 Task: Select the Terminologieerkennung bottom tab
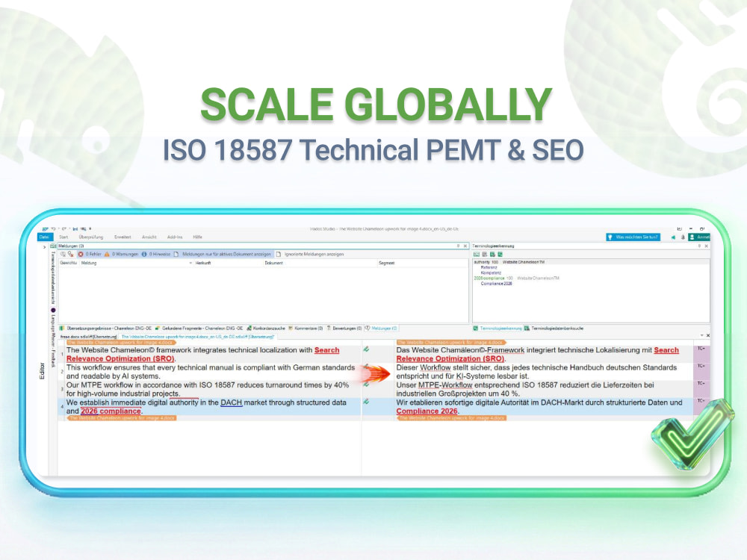pos(498,328)
